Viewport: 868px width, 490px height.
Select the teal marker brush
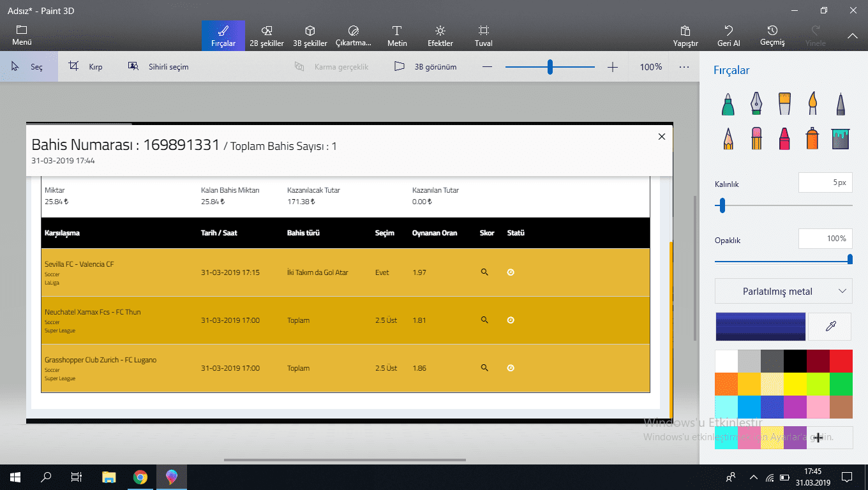tap(728, 103)
